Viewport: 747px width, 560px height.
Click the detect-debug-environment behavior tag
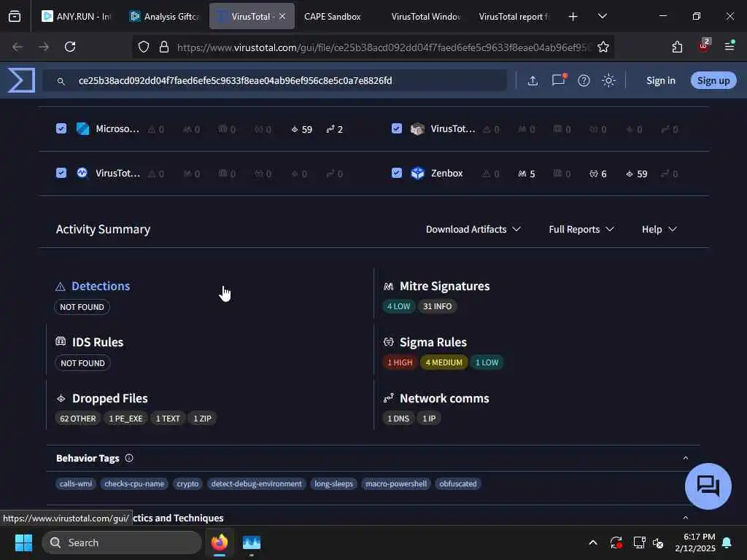(256, 484)
